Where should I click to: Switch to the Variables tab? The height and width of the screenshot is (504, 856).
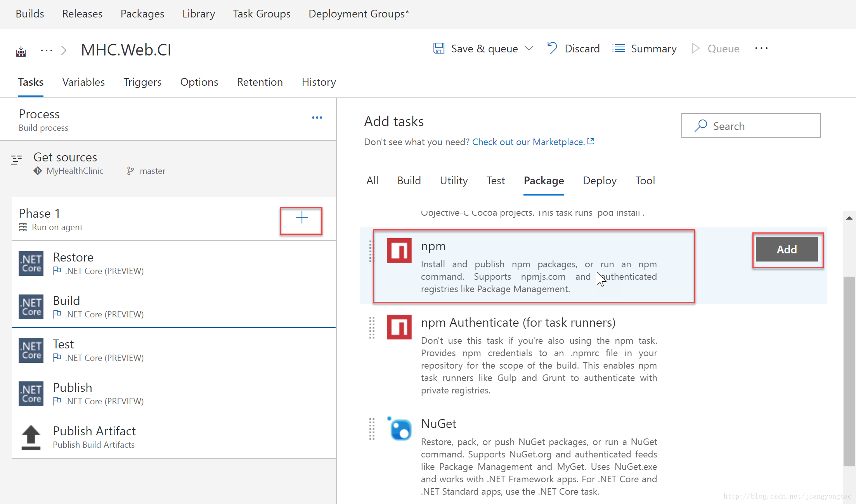83,82
